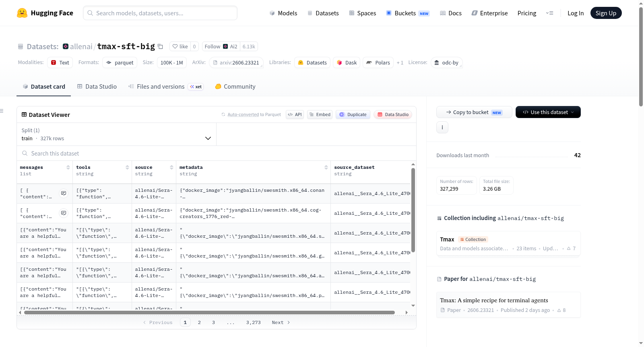
Task: Switch to the Data Studio tab
Action: pos(97,86)
